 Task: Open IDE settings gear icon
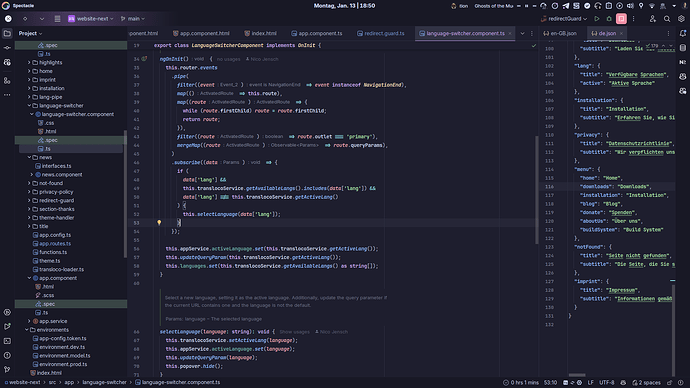click(x=681, y=19)
